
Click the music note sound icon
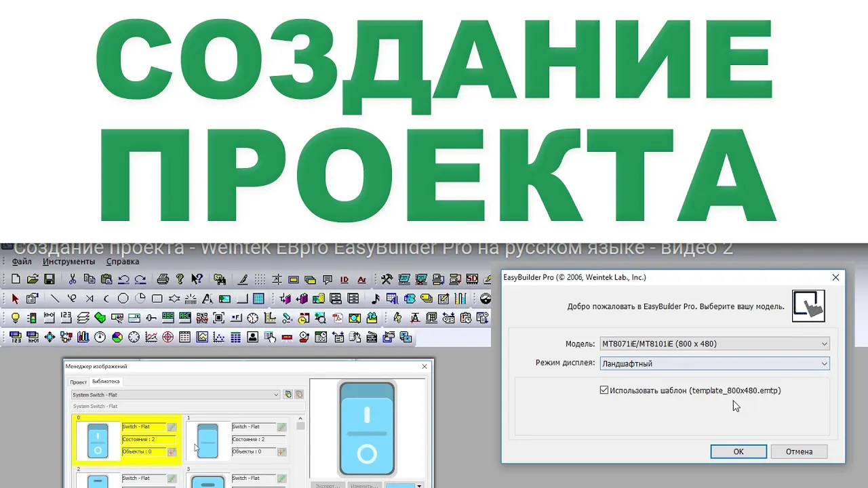(x=375, y=298)
